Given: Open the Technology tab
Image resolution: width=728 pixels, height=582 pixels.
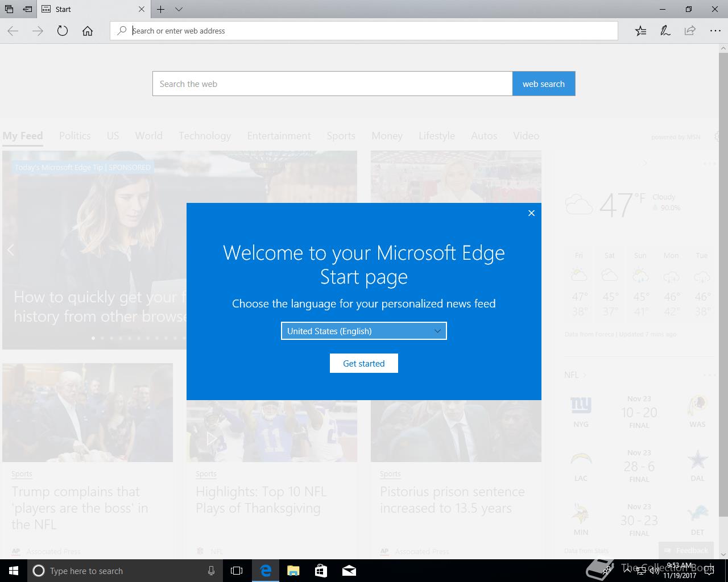Looking at the screenshot, I should 205,136.
